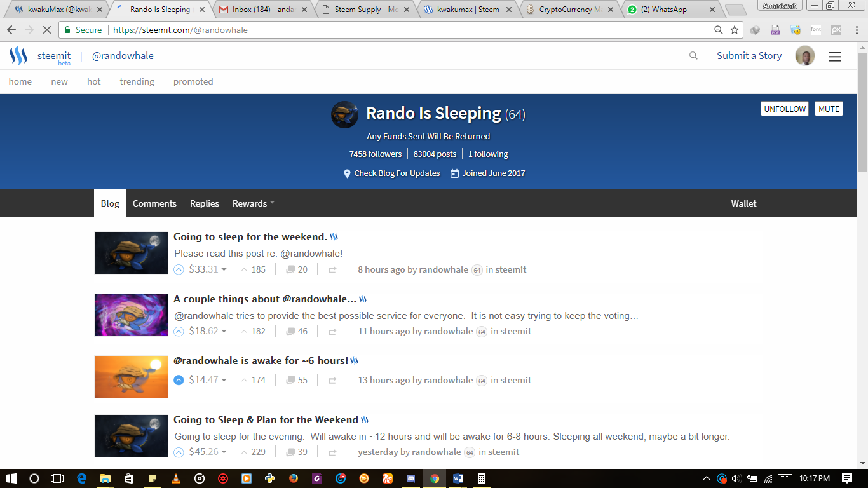The image size is (868, 488).
Task: Resteem the 'A couple things about @randowhale...' post
Action: [332, 331]
